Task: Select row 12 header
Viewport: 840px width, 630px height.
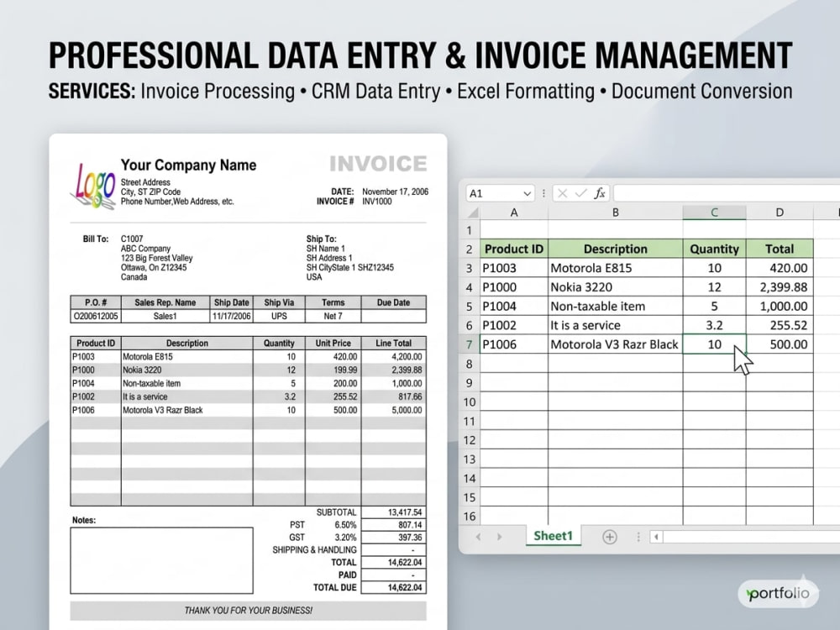Action: [x=470, y=440]
